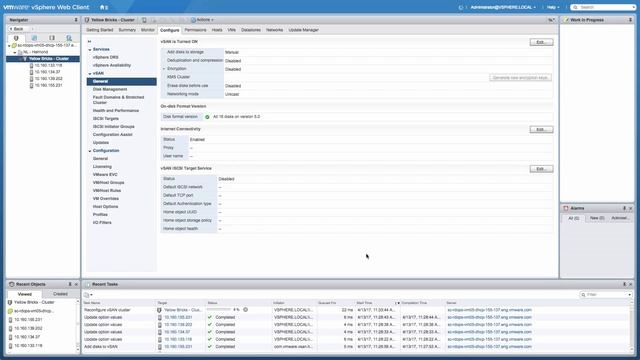Edit the vSAN is Turned ON settings
The height and width of the screenshot is (360, 640).
(541, 42)
